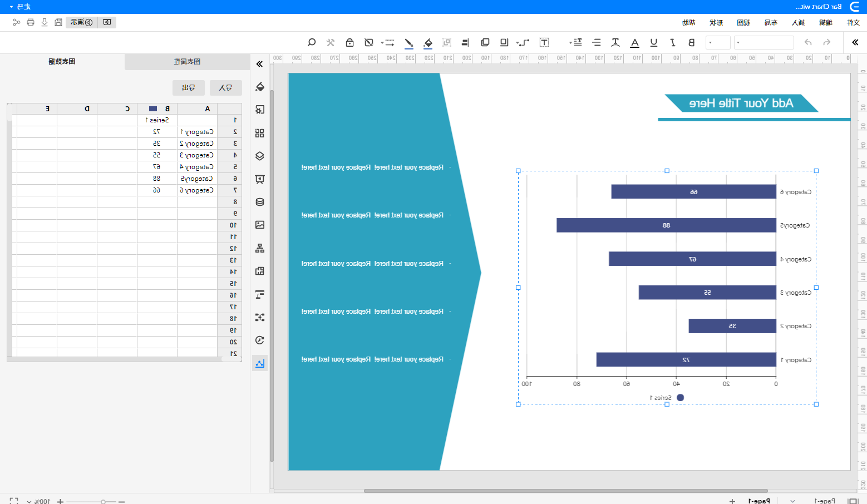
Task: Open the 插入 menu
Action: tap(798, 23)
